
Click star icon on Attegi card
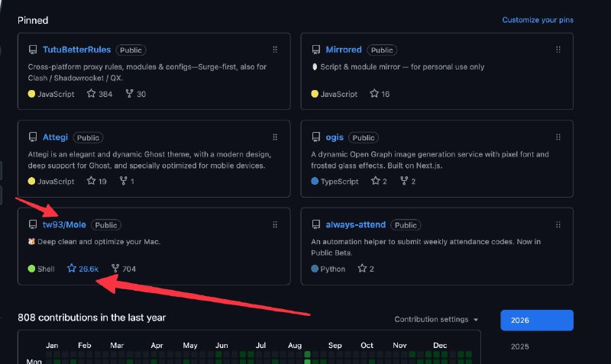[x=91, y=181]
